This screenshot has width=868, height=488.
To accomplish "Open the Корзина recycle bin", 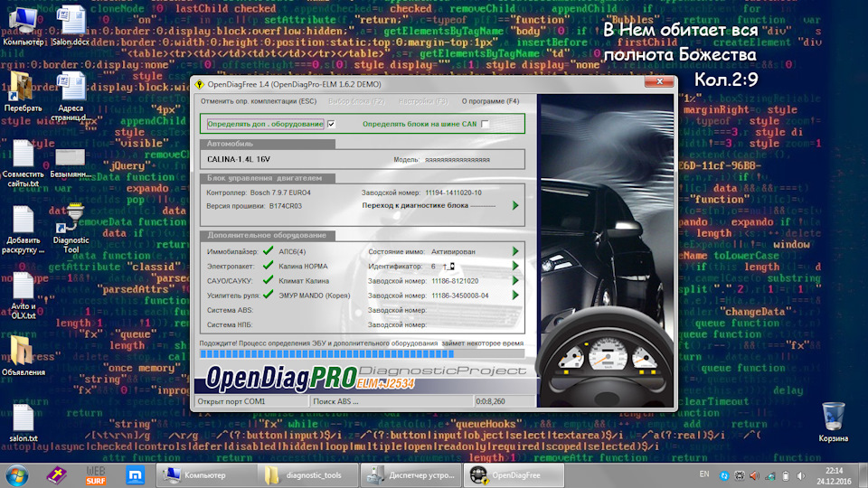I will click(833, 422).
